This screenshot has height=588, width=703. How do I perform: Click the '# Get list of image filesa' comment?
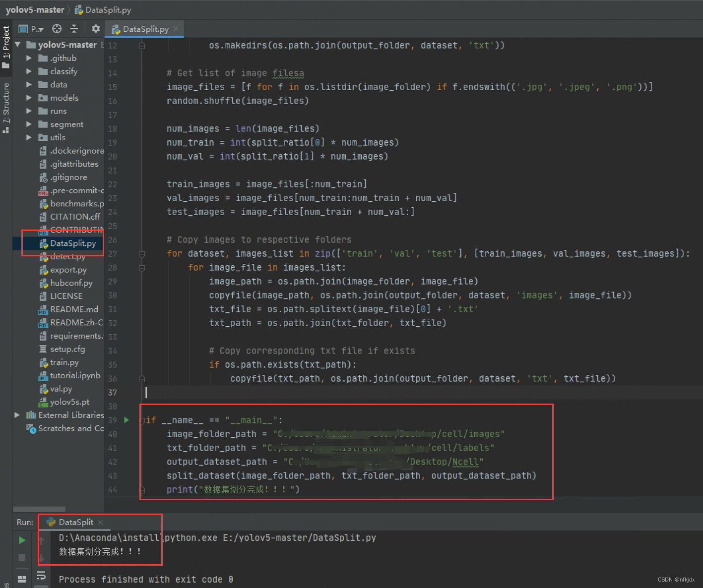coord(235,73)
